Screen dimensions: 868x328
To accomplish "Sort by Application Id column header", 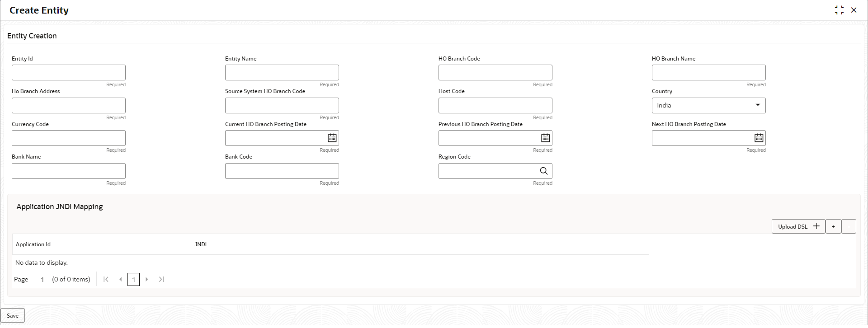I will click(33, 244).
